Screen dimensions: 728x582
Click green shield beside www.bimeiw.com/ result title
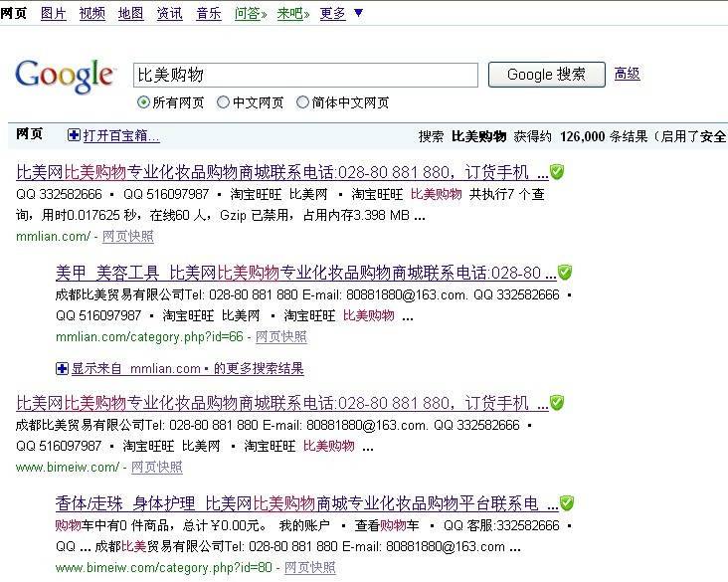[x=557, y=403]
